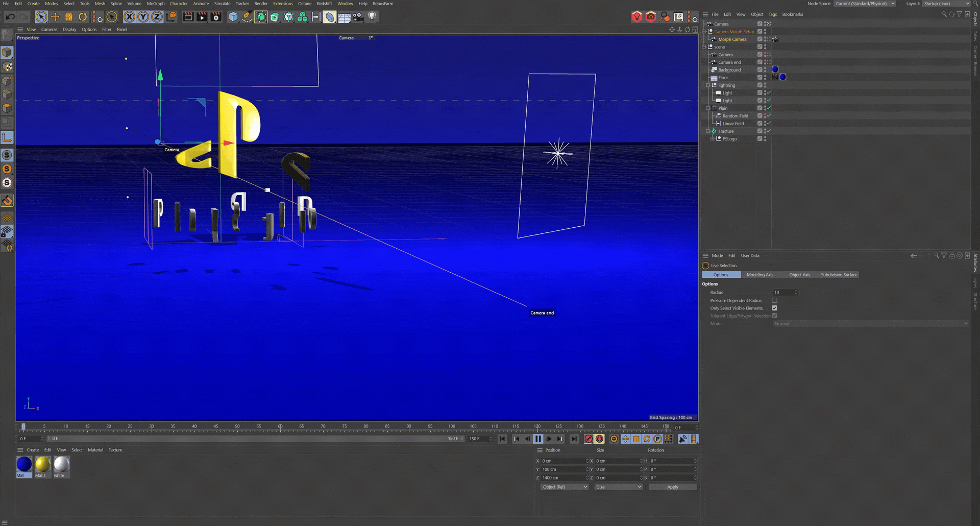Image resolution: width=980 pixels, height=526 pixels.
Task: Open Object (Rel) coordinate mode dropdown
Action: 565,487
